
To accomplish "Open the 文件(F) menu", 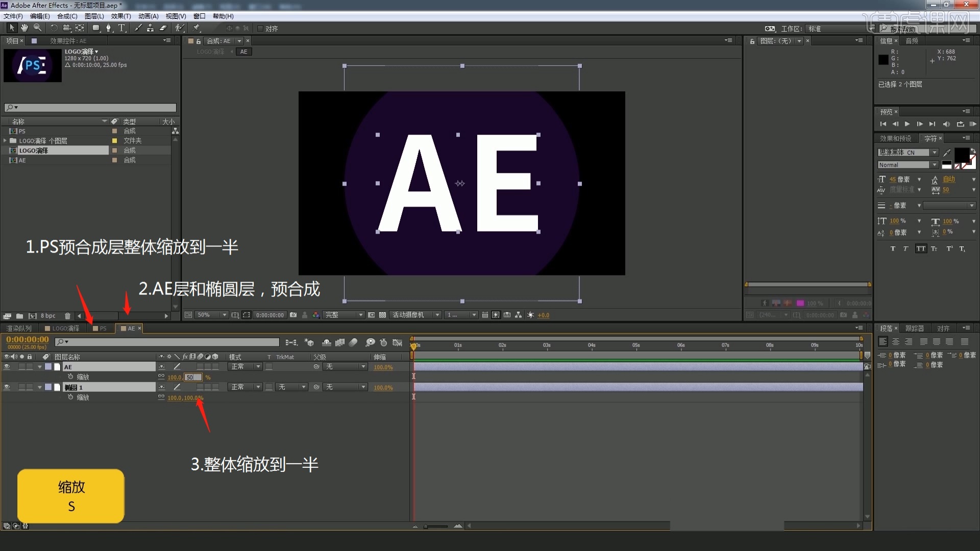I will [x=13, y=16].
